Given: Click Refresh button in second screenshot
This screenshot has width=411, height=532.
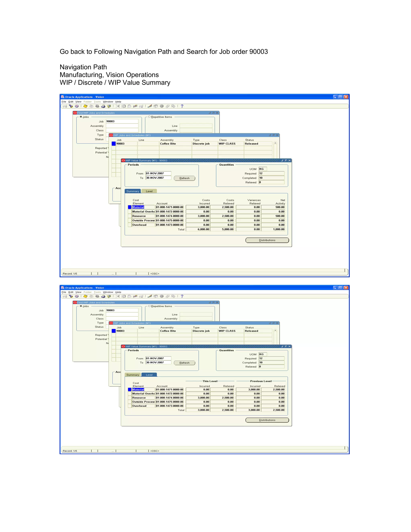Looking at the screenshot, I should [x=185, y=363].
